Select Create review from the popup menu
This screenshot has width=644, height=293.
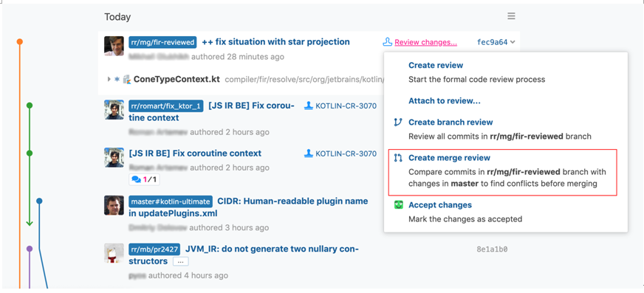pos(435,65)
